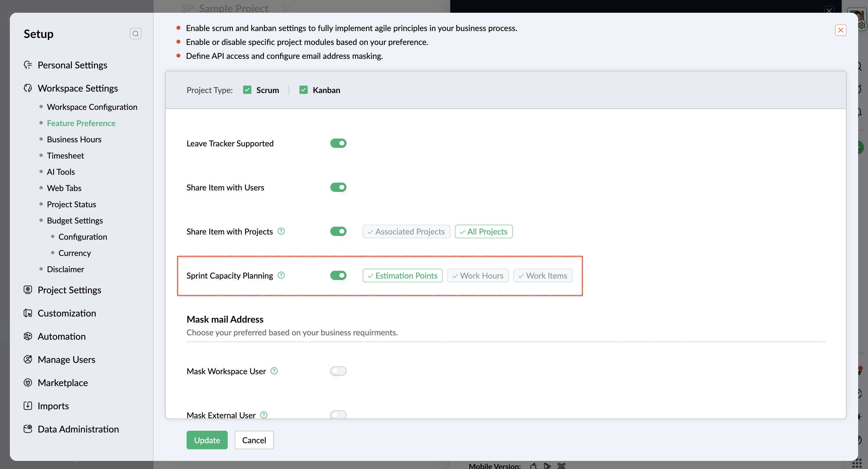Select Work Hours capacity option
Viewport: 868px width, 469px height.
click(x=477, y=275)
